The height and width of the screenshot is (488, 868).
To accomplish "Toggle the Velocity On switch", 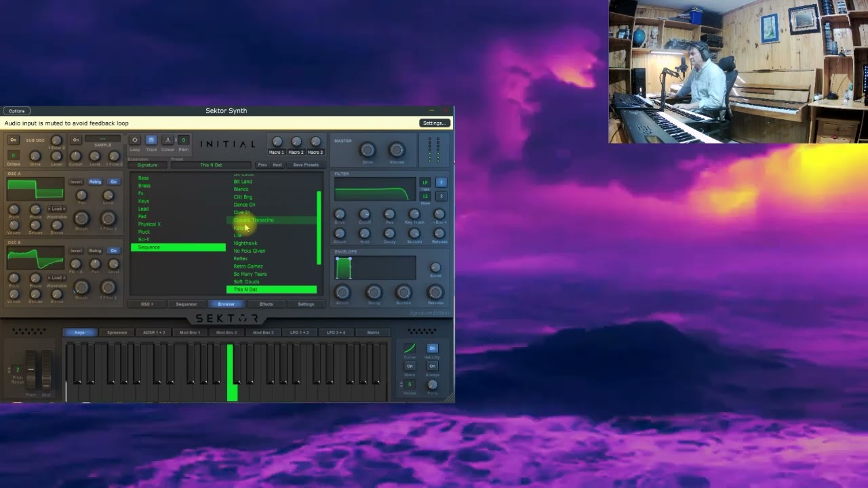I will click(432, 348).
